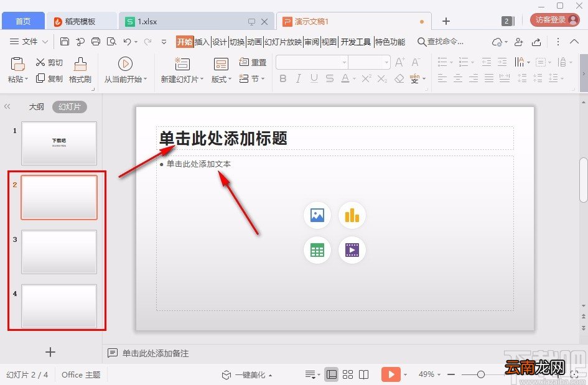This screenshot has height=385, width=588.
Task: Switch to Outline (大纲) panel tab
Action: (36, 107)
